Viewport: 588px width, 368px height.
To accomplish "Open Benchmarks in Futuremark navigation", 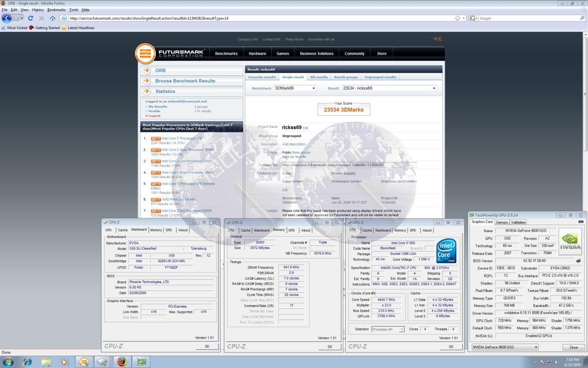I will pyautogui.click(x=226, y=54).
